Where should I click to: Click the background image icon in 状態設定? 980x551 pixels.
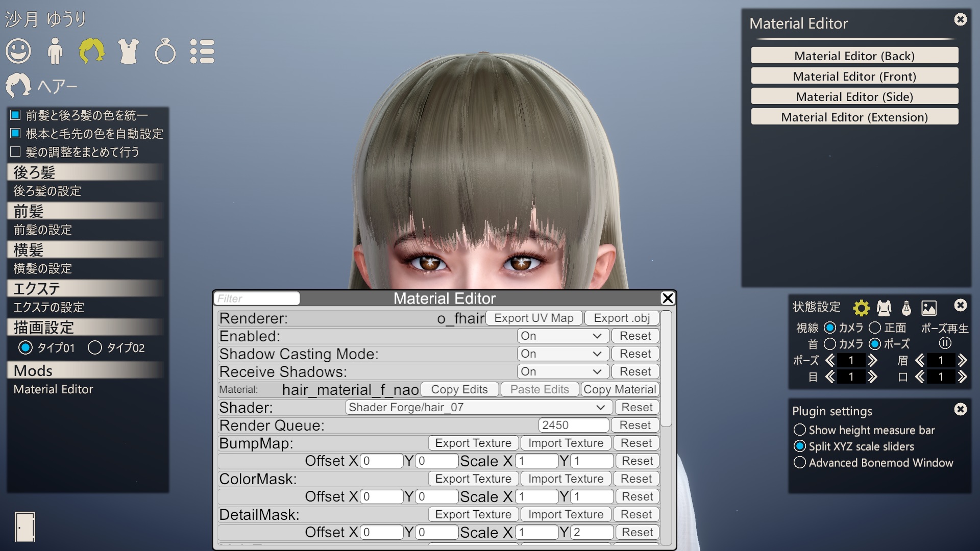[928, 308]
